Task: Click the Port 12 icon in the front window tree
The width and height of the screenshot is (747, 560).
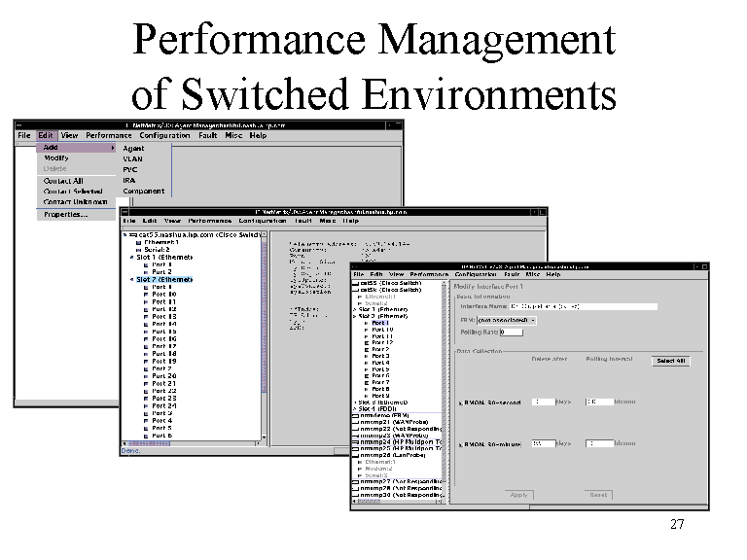Action: 366,342
